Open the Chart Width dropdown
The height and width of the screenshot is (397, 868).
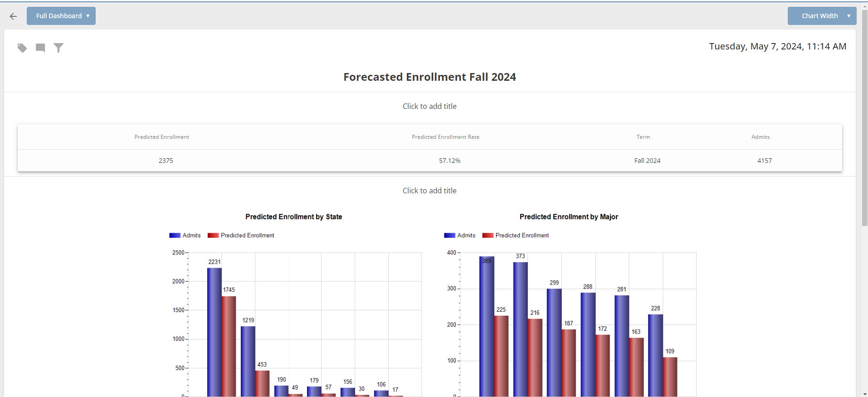(822, 16)
